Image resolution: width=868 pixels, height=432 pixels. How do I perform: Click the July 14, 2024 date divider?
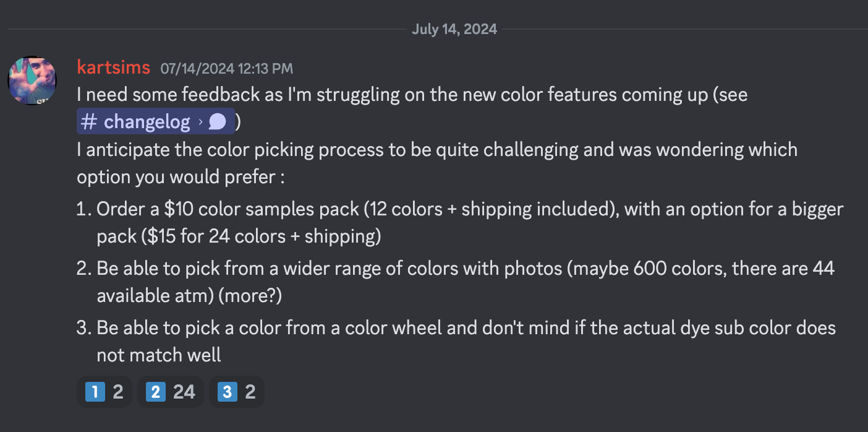(454, 28)
